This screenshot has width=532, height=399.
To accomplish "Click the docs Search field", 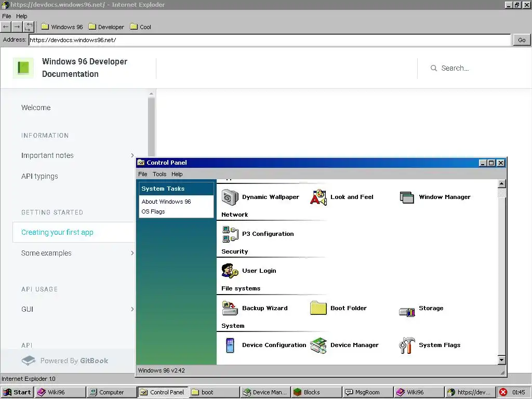I will 455,68.
